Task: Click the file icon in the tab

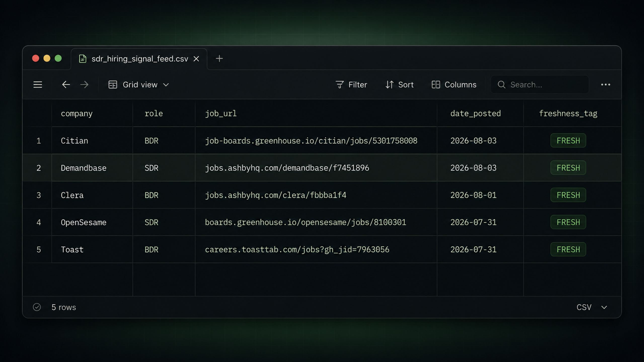Action: [83, 59]
